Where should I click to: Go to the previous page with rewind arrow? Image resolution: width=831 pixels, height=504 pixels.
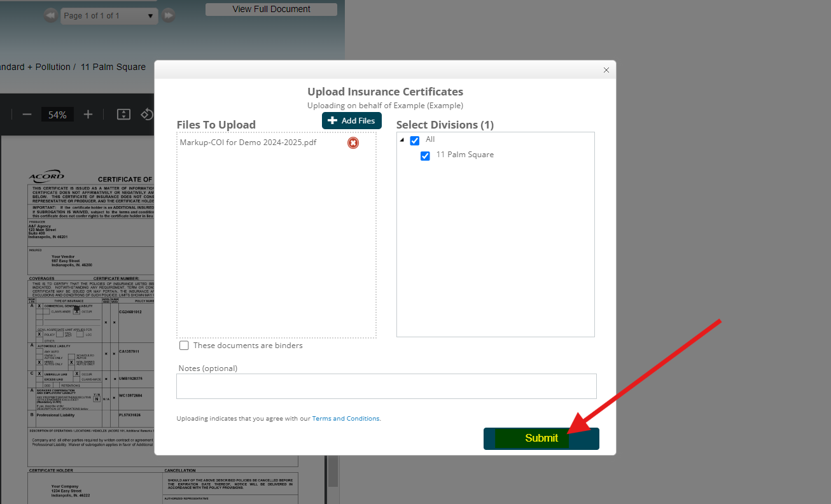50,15
